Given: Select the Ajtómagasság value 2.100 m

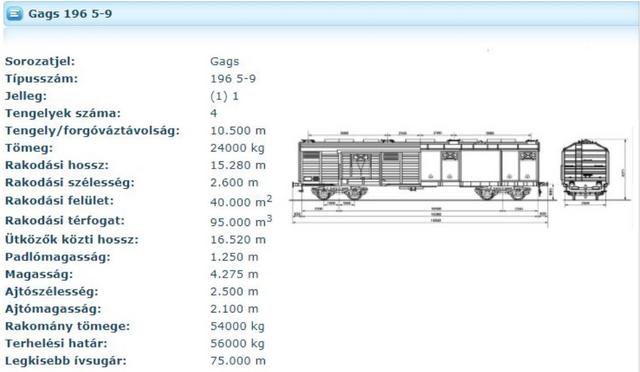Looking at the screenshot, I should 235,309.
